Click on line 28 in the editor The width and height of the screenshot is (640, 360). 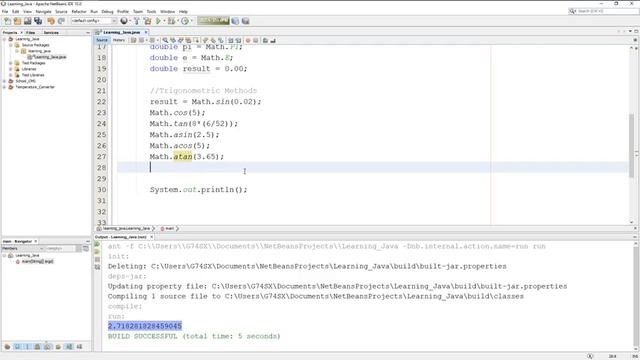(373, 167)
